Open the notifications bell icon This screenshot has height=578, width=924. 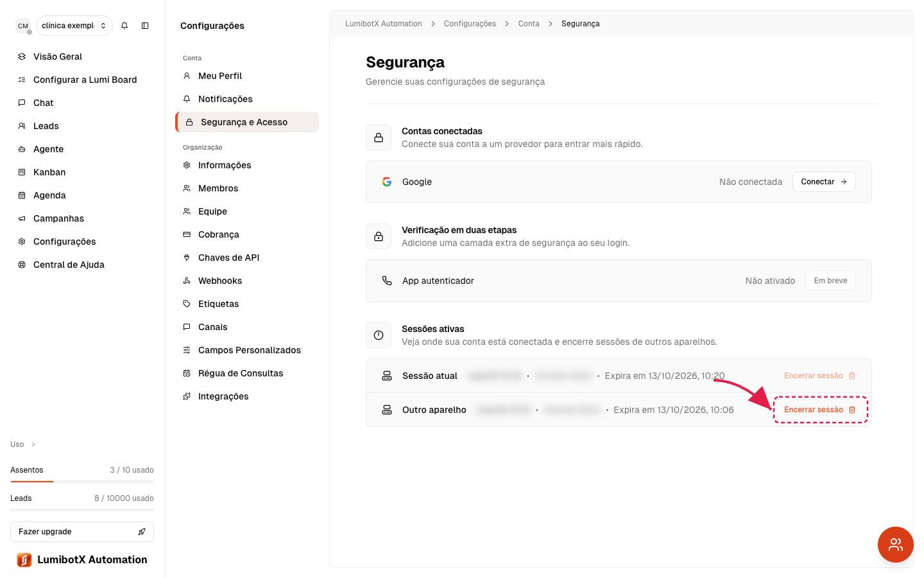pos(124,26)
